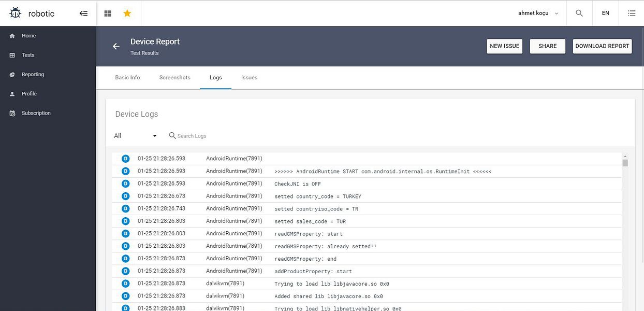Click the D badge on the CheckJNI row
644x311 pixels.
click(125, 183)
